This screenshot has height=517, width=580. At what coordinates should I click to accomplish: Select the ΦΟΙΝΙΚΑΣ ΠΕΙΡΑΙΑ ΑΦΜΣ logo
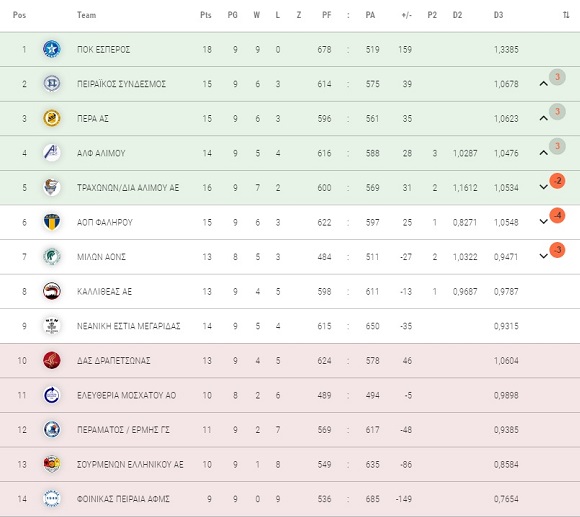(51, 499)
